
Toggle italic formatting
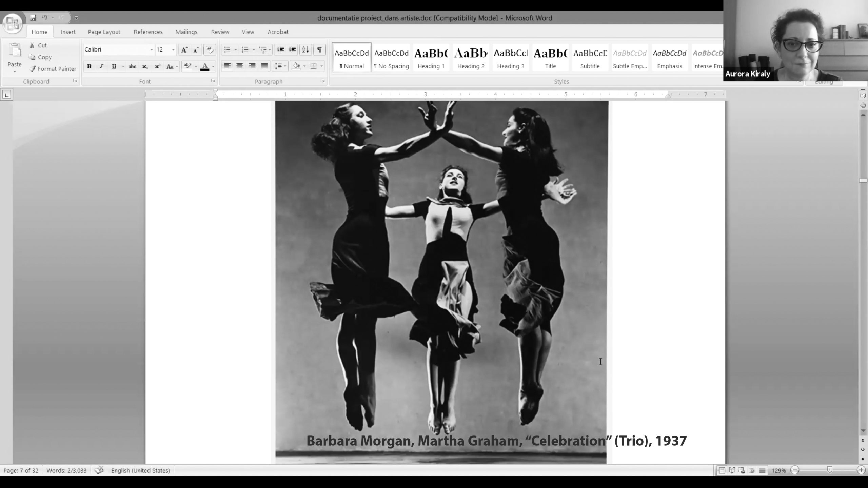101,66
